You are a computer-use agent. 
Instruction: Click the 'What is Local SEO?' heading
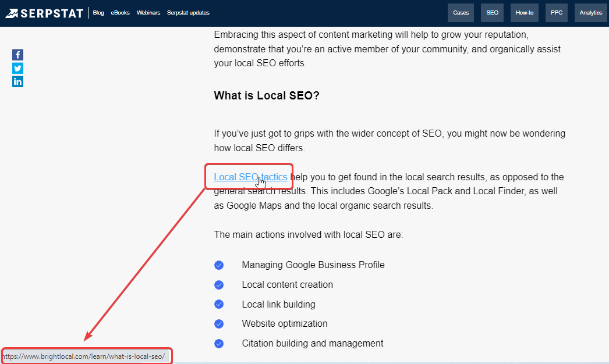[x=267, y=96]
